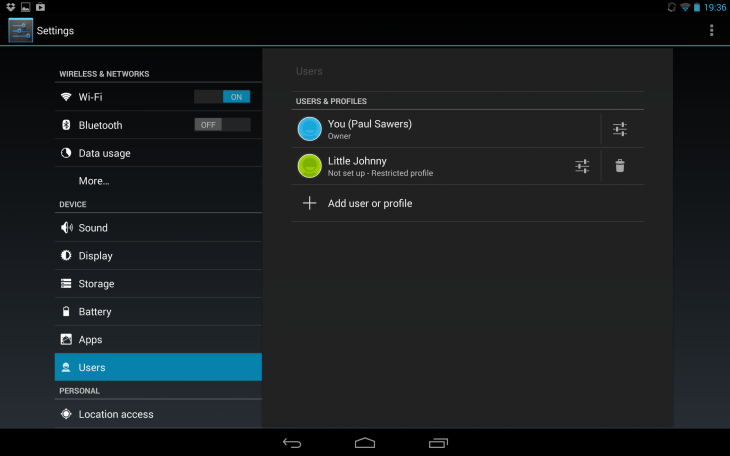The height and width of the screenshot is (456, 730).
Task: Open Location access settings
Action: click(x=158, y=414)
